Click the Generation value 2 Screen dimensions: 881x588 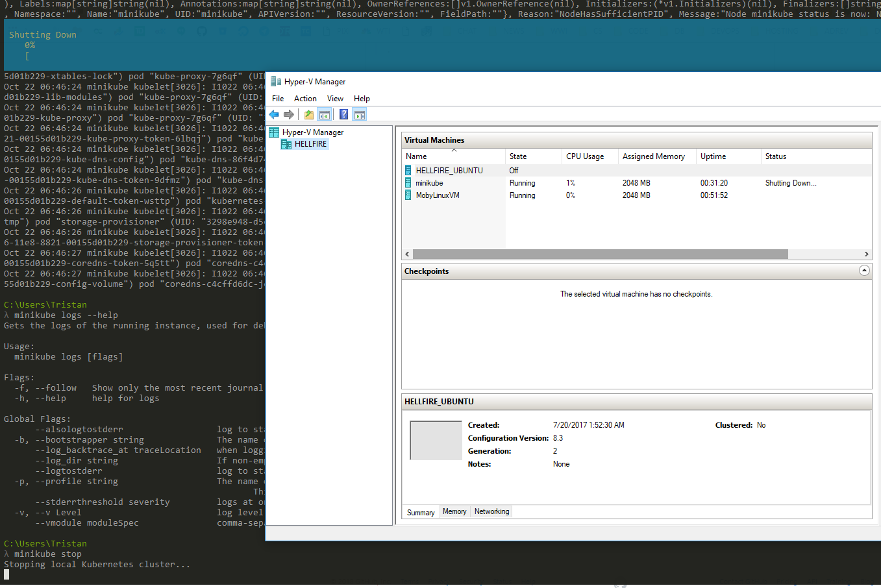pyautogui.click(x=555, y=451)
